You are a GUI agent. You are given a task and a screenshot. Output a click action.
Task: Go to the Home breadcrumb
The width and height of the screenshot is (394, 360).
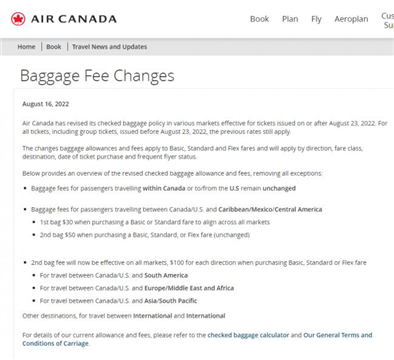pyautogui.click(x=26, y=47)
